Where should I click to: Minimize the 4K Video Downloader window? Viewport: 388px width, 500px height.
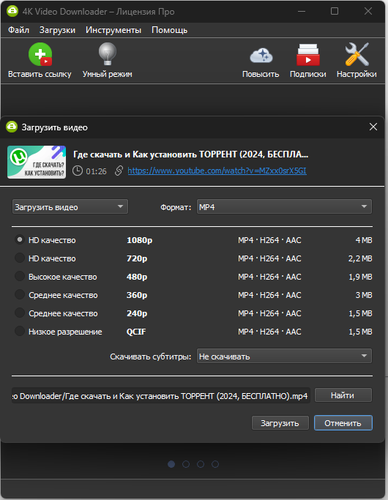pos(302,11)
